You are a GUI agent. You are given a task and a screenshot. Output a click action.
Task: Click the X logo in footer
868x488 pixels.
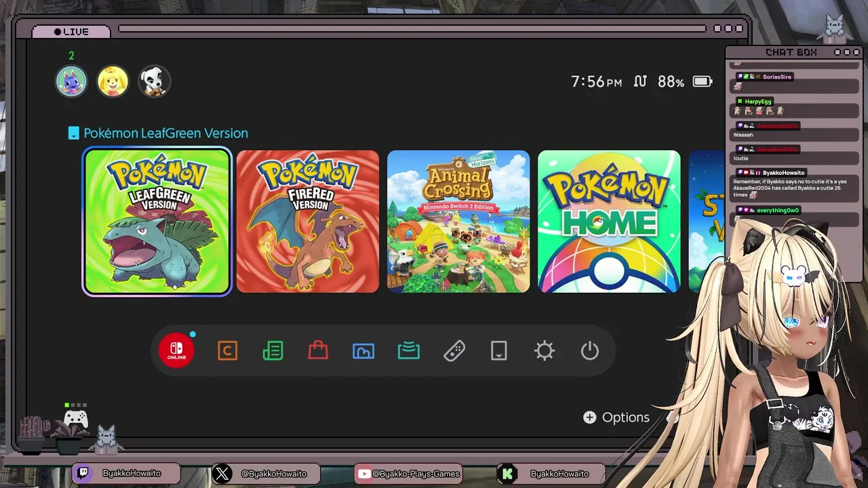(x=222, y=473)
